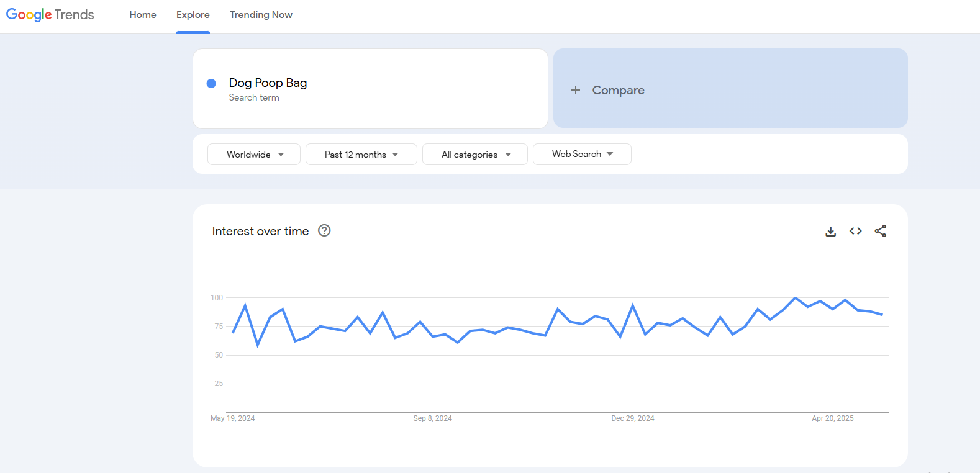Click the 100 value on y-axis
980x473 pixels.
(x=217, y=298)
